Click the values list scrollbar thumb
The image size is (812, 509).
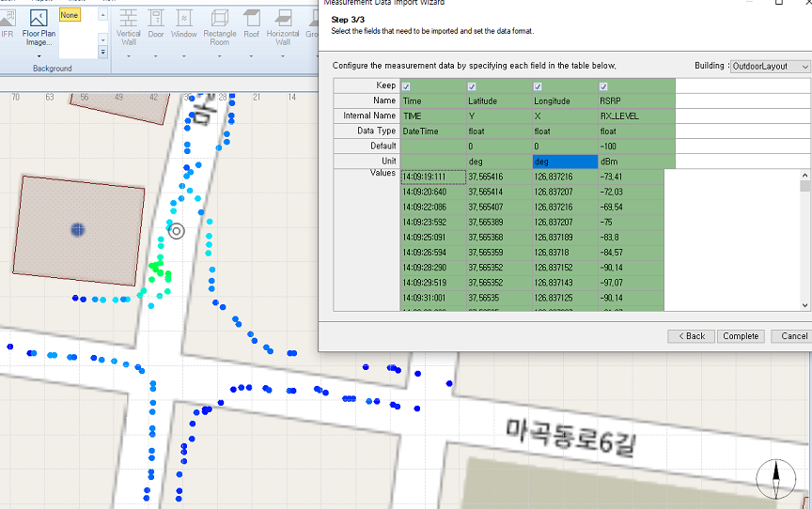[804, 186]
